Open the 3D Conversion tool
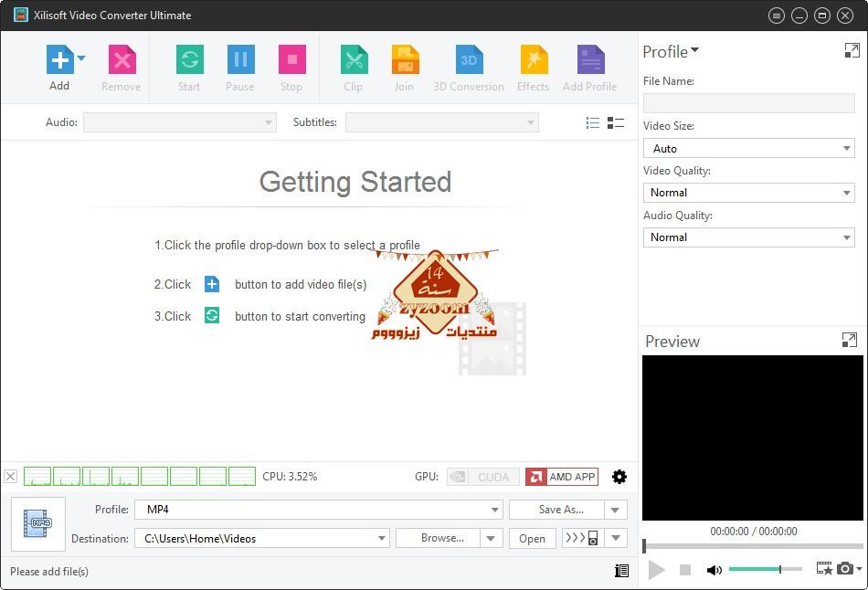 pos(469,59)
